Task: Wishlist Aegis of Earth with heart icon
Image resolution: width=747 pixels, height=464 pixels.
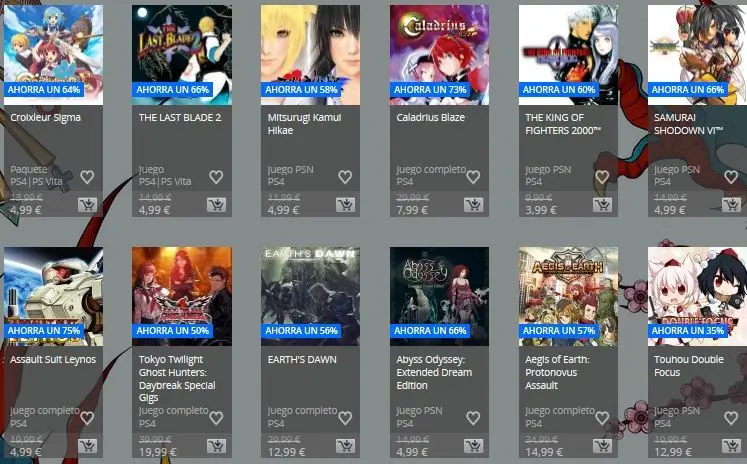Action: click(x=602, y=418)
